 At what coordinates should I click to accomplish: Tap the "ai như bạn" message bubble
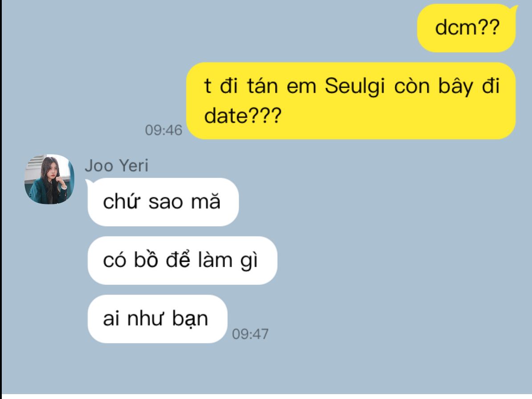coord(158,319)
